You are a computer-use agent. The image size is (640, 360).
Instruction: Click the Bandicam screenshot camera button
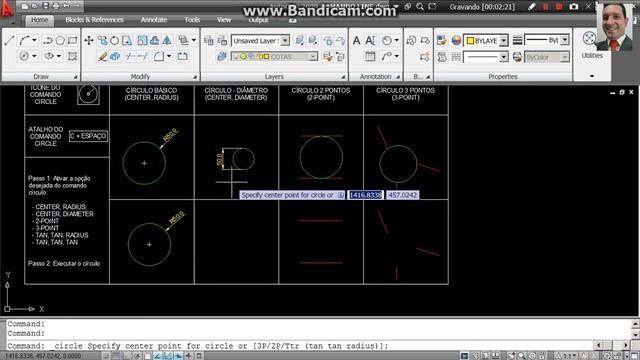click(573, 7)
